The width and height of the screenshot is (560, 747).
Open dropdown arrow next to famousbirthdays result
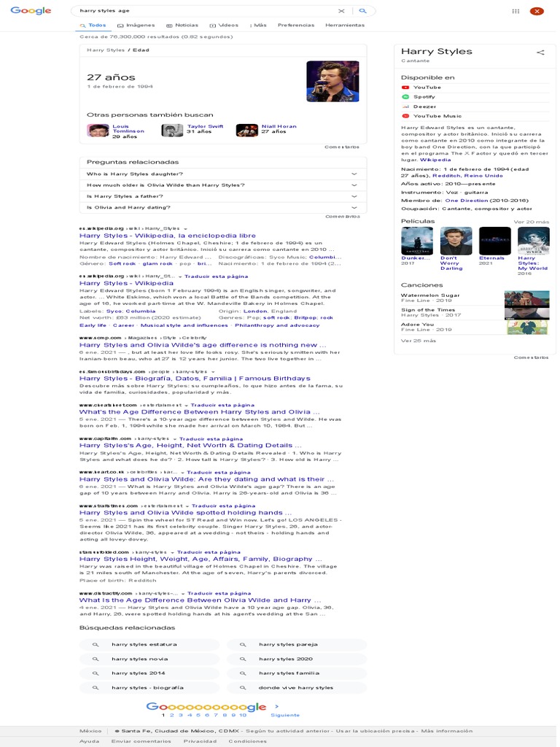tap(213, 371)
